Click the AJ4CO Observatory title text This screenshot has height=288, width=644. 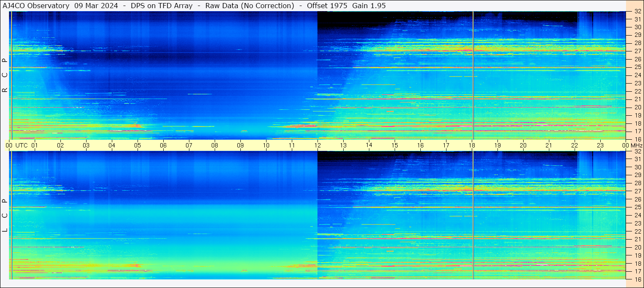[36, 6]
